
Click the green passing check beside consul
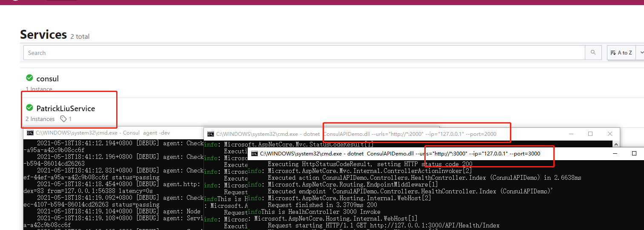coord(29,78)
